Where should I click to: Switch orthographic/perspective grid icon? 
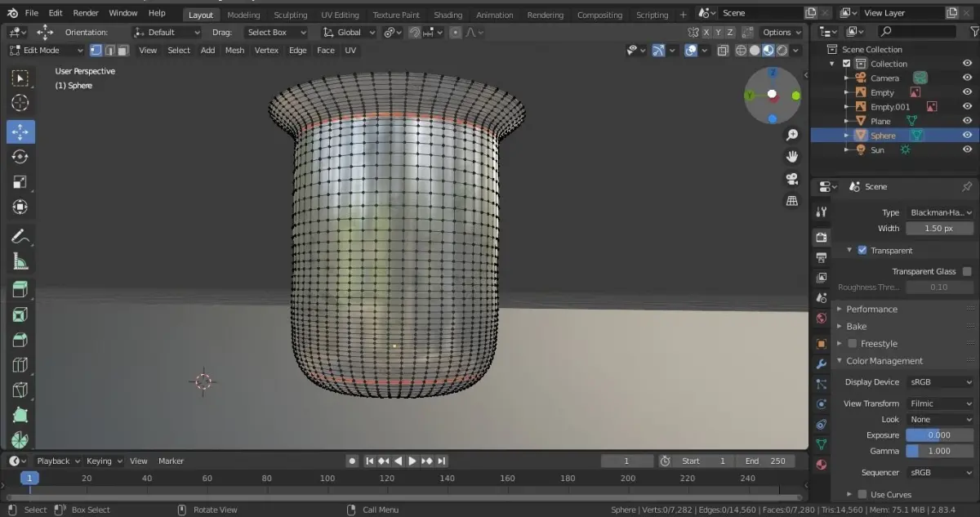[792, 200]
